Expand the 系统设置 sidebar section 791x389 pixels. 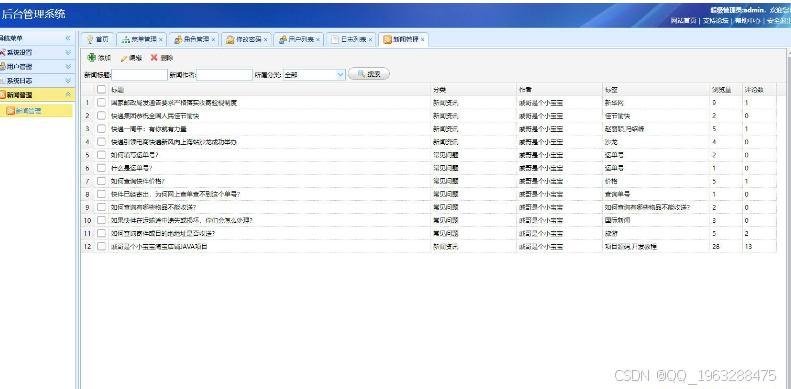(68, 52)
